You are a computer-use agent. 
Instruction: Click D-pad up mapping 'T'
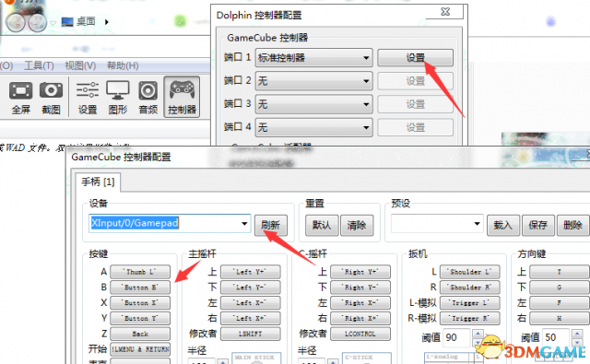[x=560, y=272]
